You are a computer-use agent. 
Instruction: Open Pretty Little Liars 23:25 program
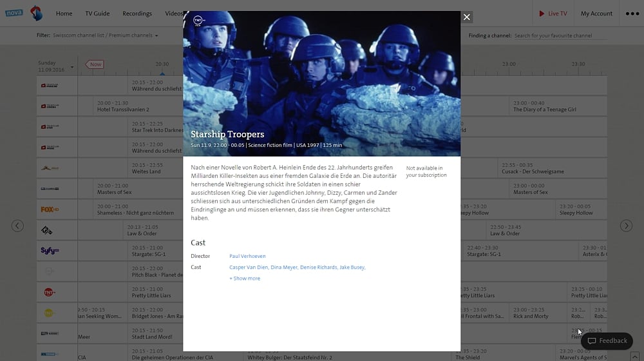coord(587,292)
